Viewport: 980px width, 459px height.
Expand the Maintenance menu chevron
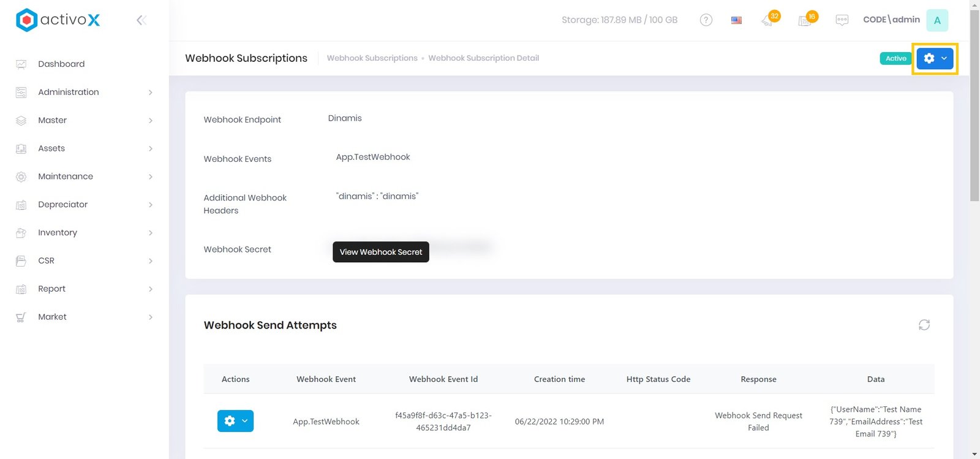click(151, 176)
